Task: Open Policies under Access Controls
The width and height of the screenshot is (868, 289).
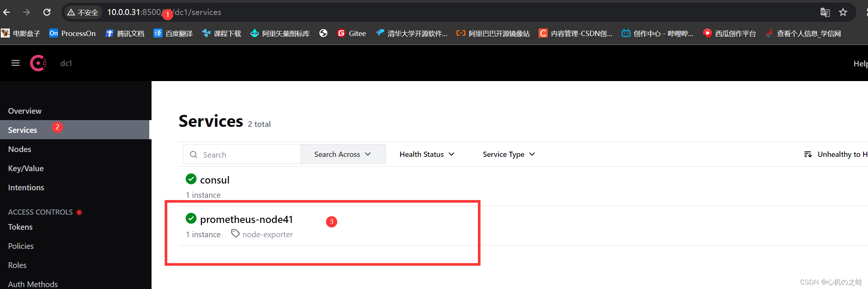Action: coord(21,246)
